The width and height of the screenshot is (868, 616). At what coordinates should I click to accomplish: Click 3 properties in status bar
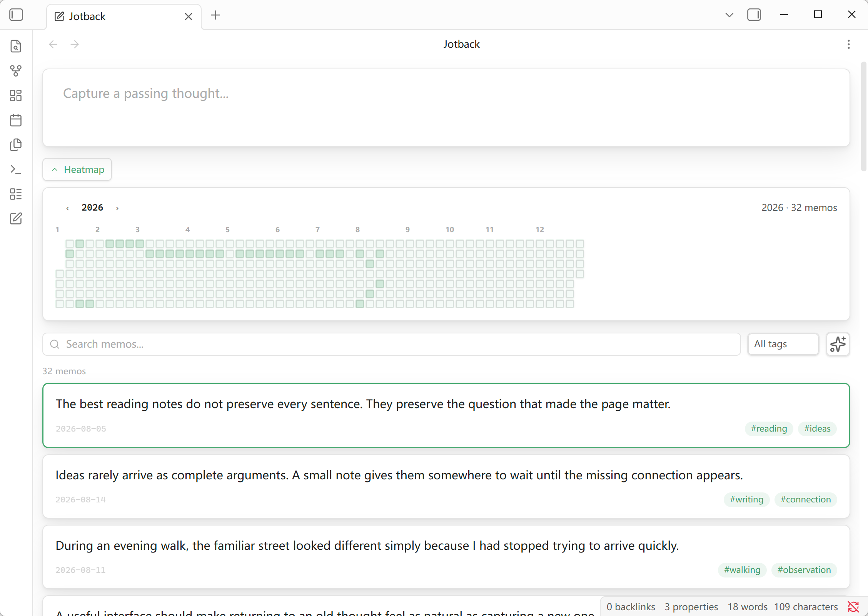pyautogui.click(x=691, y=607)
